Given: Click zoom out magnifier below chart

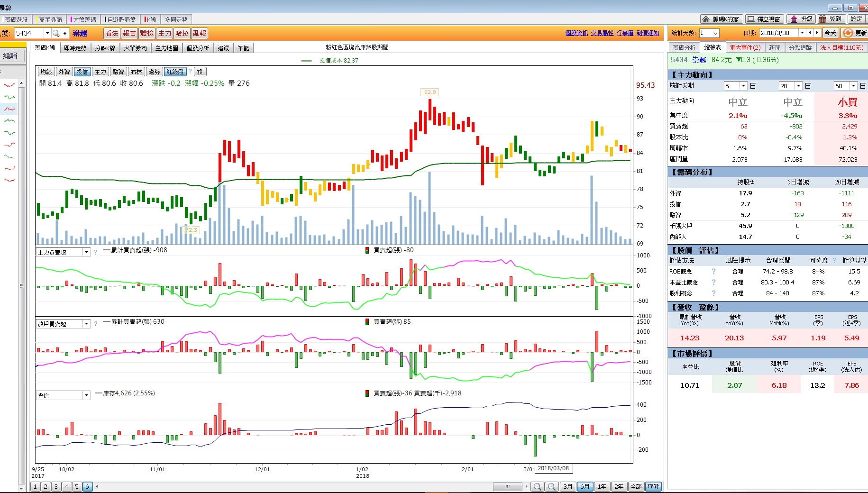Looking at the screenshot, I should coord(537,486).
